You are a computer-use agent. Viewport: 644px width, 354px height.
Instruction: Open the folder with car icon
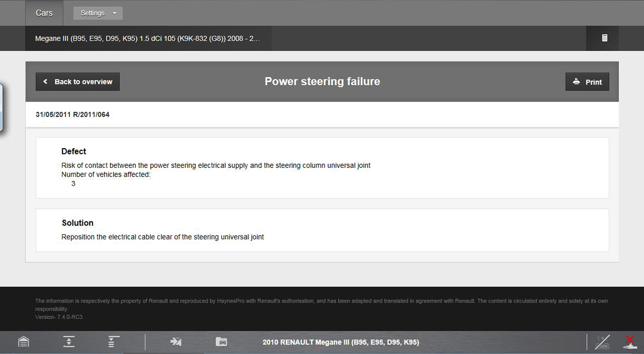(221, 342)
